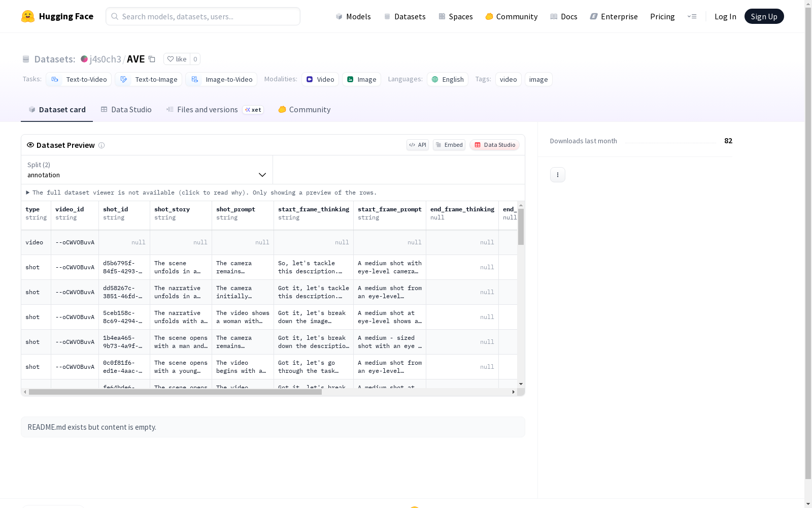Filter by Text-to-Image task tag

148,79
